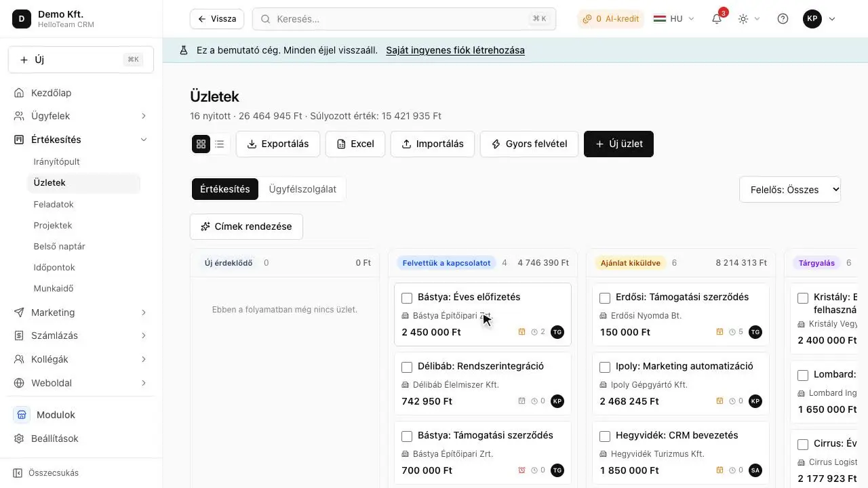The image size is (868, 488).
Task: Click the KP avatar on Délibáb: Rendszerintegráció card
Action: [557, 401]
